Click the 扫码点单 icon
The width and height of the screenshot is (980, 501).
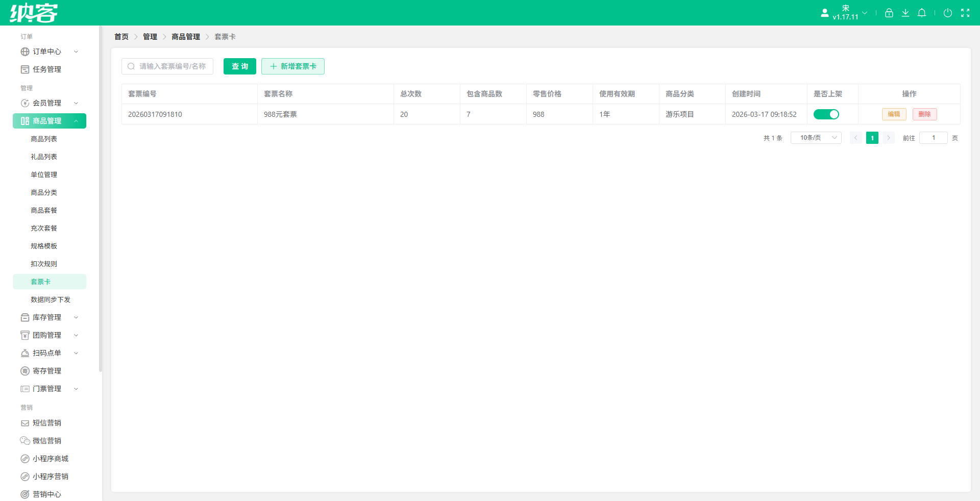click(25, 353)
